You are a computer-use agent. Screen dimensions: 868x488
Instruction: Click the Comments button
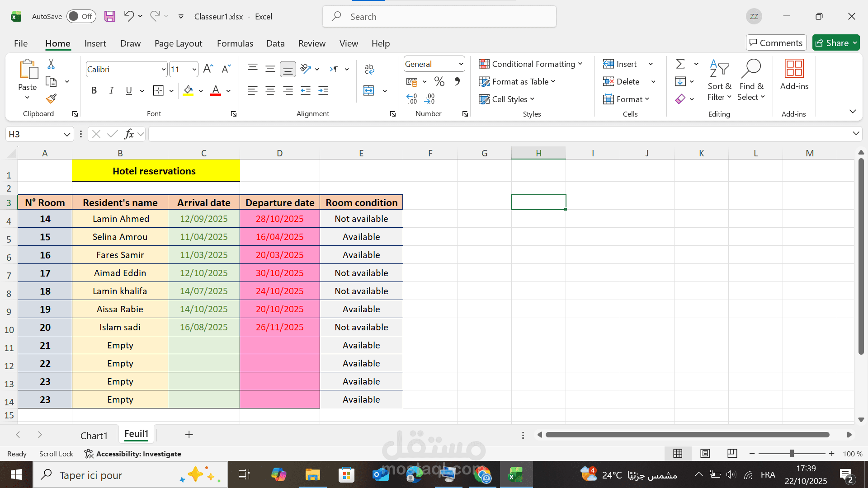pos(776,43)
